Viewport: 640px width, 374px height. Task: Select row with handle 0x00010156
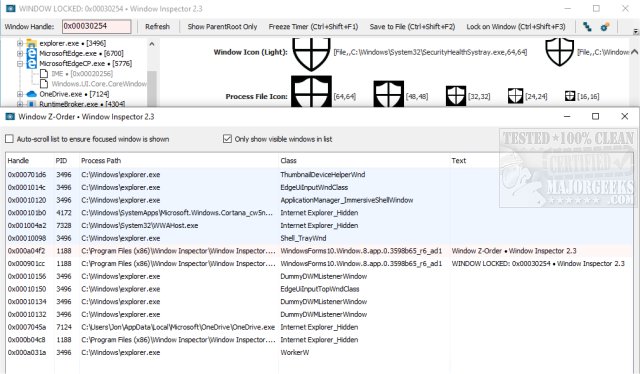click(x=319, y=276)
